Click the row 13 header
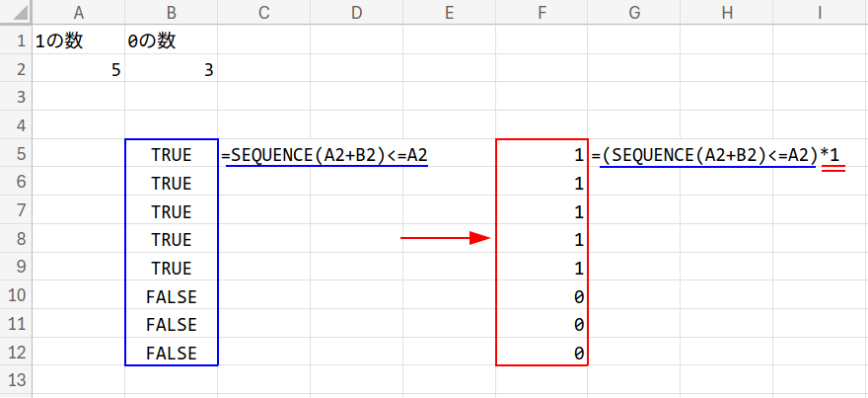Viewport: 868px width, 398px height. 16,381
